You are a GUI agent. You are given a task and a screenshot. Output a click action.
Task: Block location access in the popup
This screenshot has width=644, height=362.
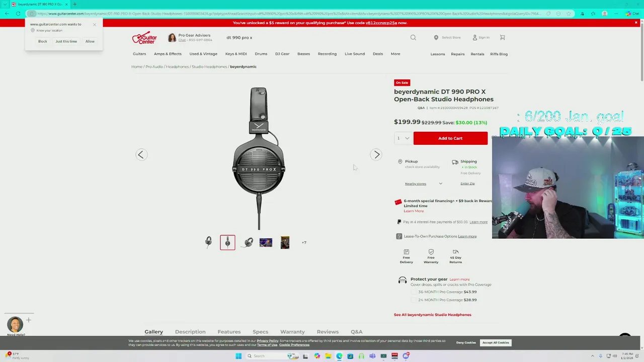(x=42, y=41)
